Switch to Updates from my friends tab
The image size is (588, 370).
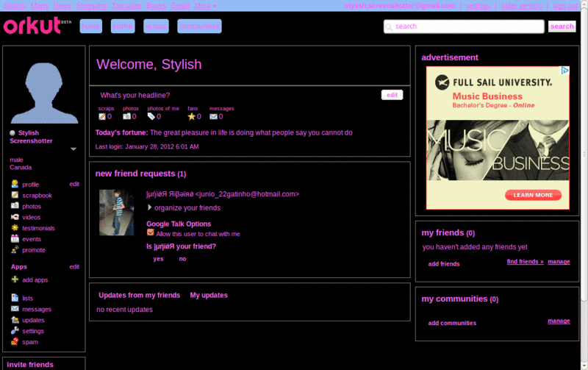(x=139, y=295)
